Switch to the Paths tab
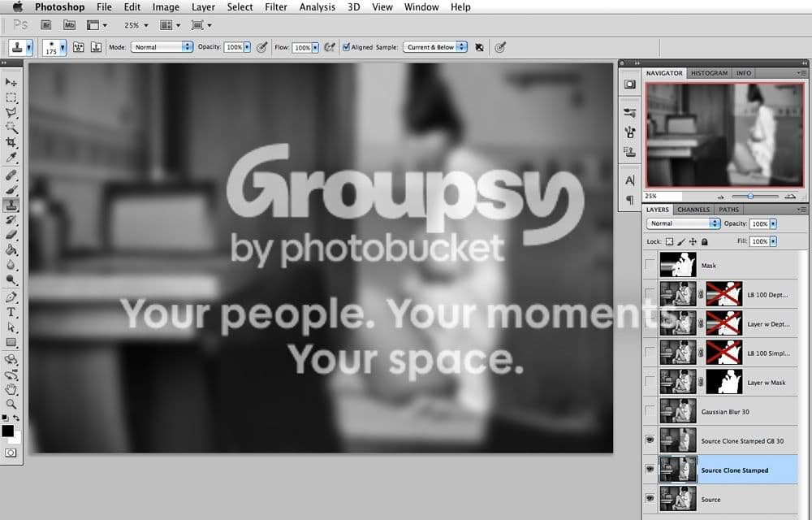 (728, 210)
